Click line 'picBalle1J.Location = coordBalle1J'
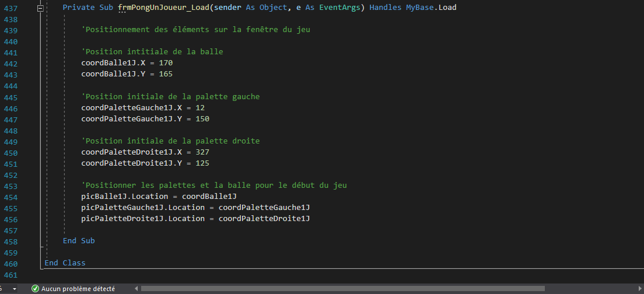The image size is (644, 294). point(159,197)
